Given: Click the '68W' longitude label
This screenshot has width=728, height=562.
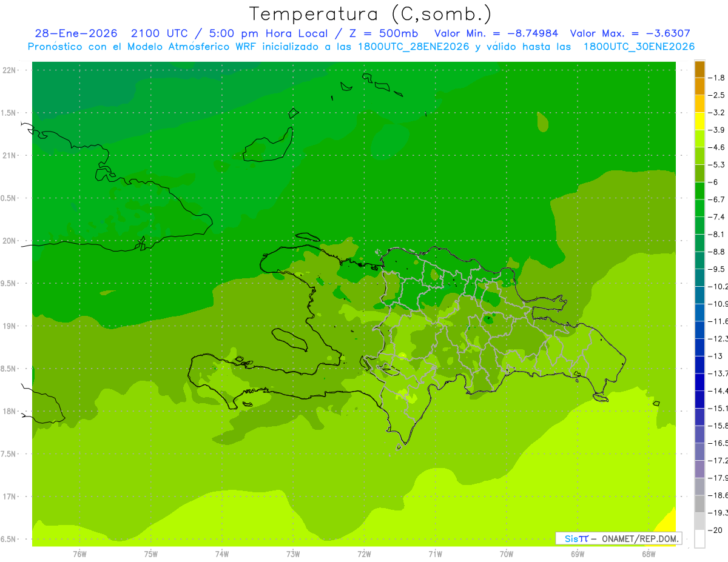Looking at the screenshot, I should tap(649, 554).
